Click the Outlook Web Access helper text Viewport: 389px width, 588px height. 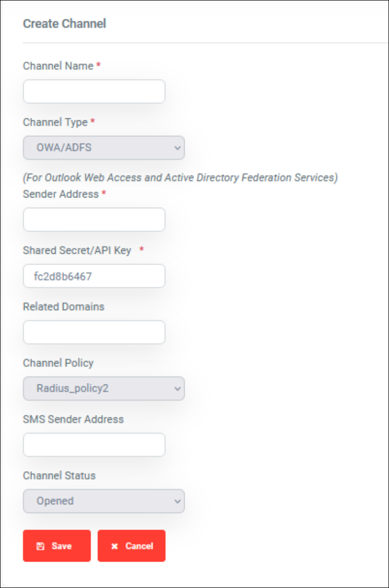pyautogui.click(x=181, y=177)
